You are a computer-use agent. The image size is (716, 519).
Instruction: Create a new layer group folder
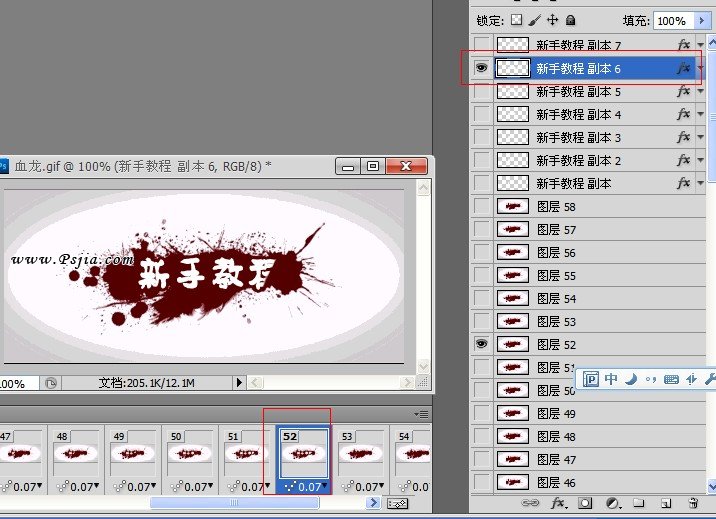click(x=639, y=503)
